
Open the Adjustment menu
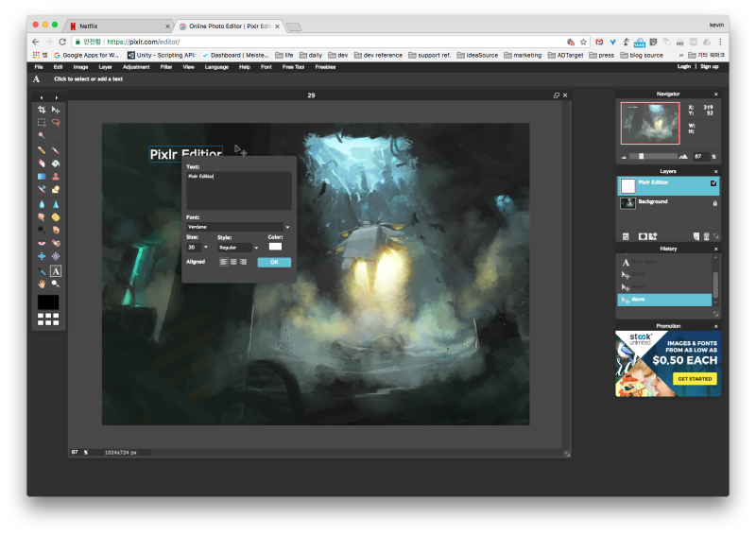[136, 67]
